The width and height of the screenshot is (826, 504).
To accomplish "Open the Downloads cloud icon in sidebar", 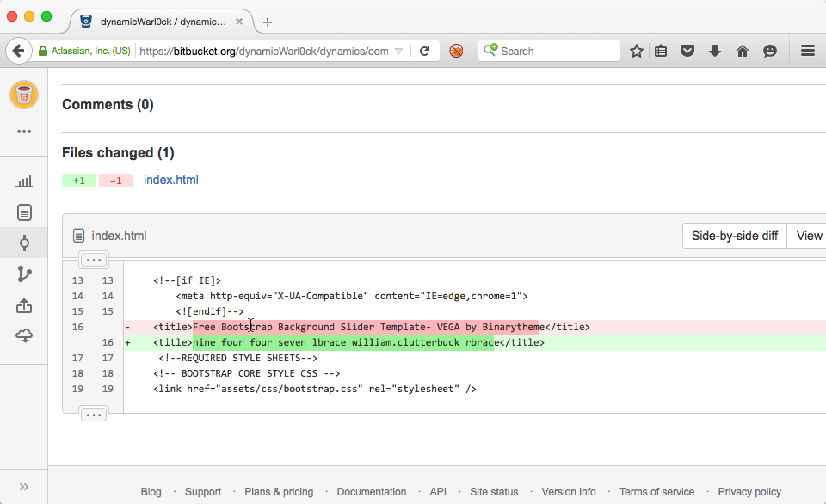I will point(24,336).
